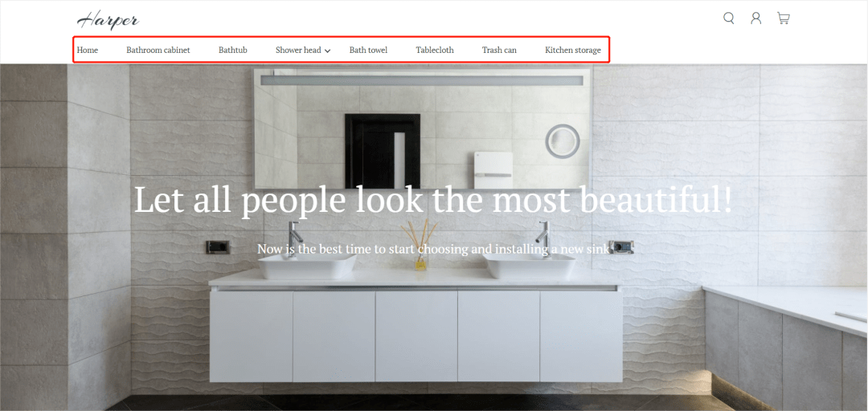
Task: Click the reed diffuser on the counter
Action: pos(421,245)
